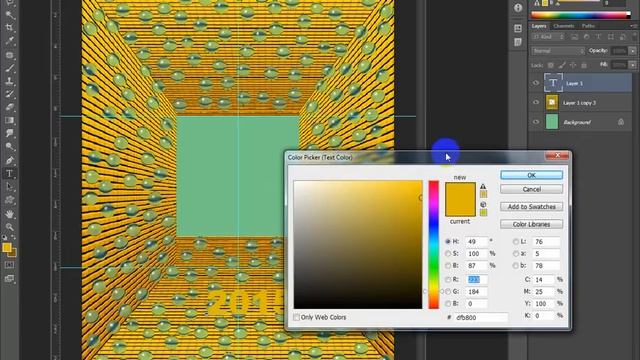
Task: Select the Hand tool
Action: 9,213
